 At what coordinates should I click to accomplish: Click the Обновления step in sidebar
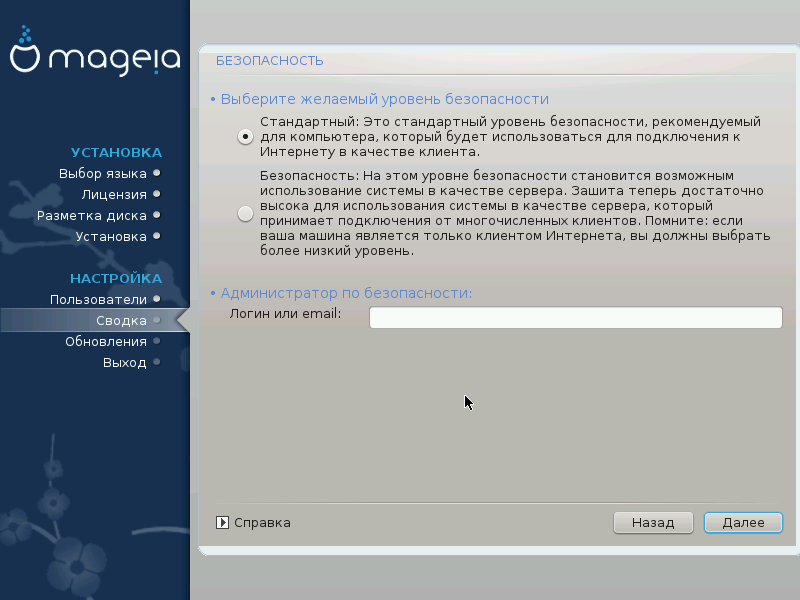pos(106,341)
